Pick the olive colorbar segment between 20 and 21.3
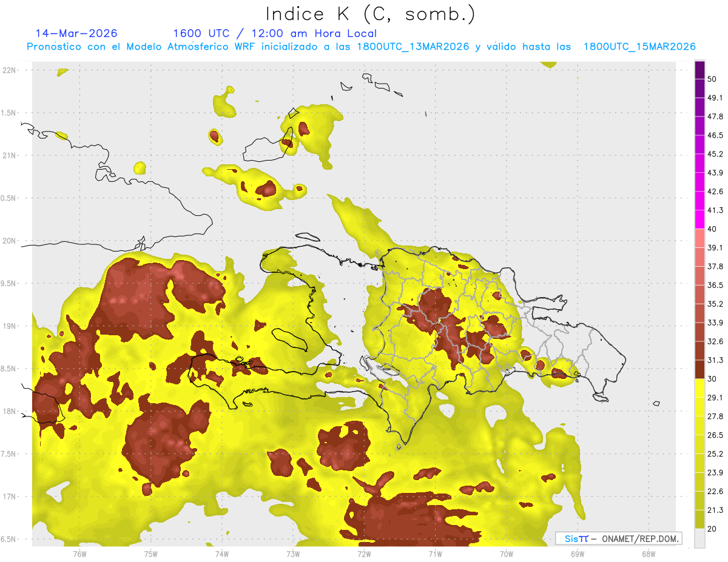 click(699, 519)
